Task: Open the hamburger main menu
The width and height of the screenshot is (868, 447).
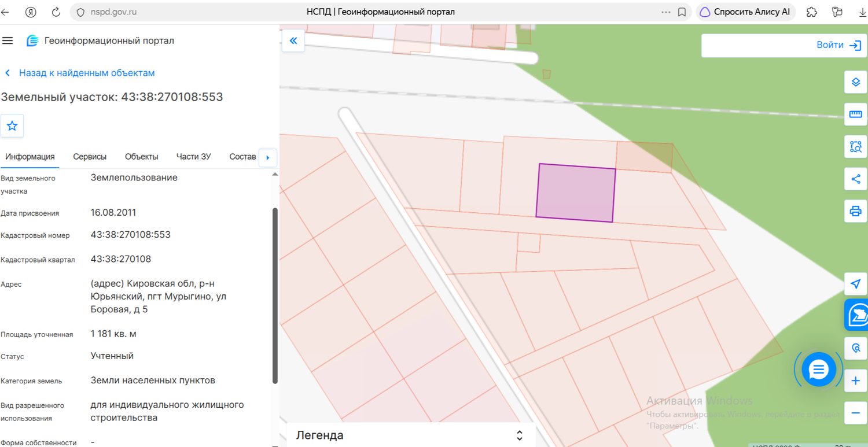Action: 8,40
